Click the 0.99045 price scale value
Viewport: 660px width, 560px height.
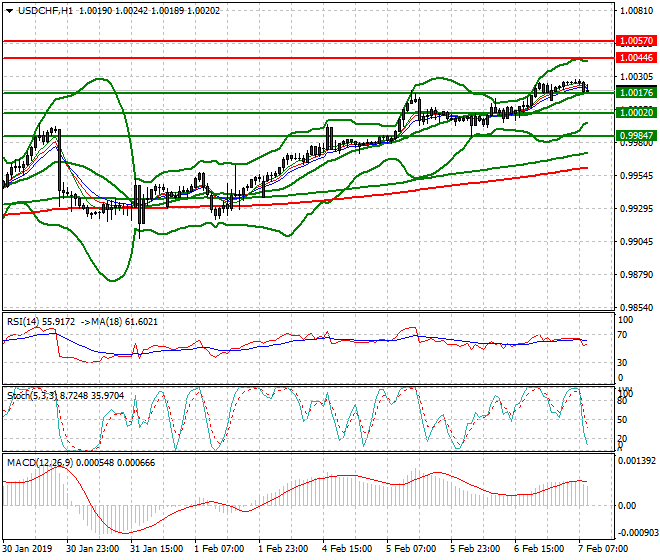point(636,242)
